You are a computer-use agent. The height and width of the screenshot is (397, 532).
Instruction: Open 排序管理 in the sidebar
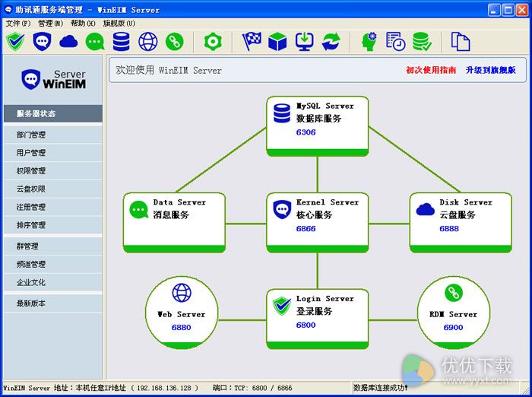53,225
